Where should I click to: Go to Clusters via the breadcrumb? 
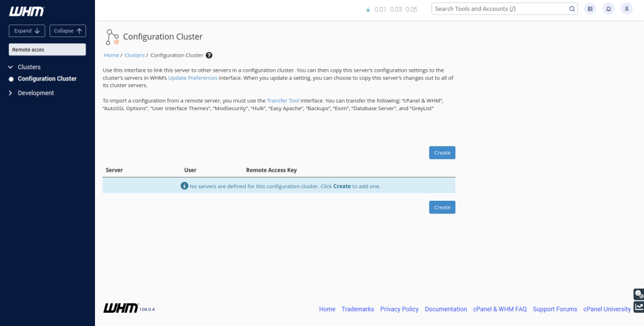coord(135,55)
